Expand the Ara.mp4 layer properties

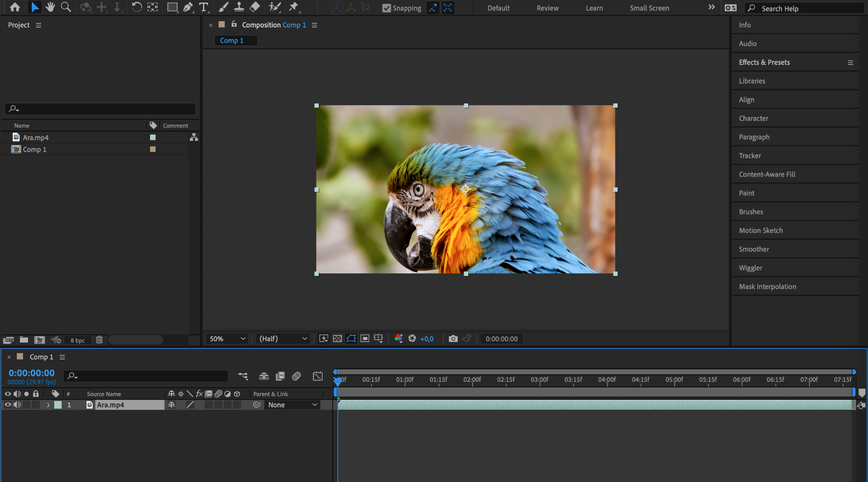[48, 405]
